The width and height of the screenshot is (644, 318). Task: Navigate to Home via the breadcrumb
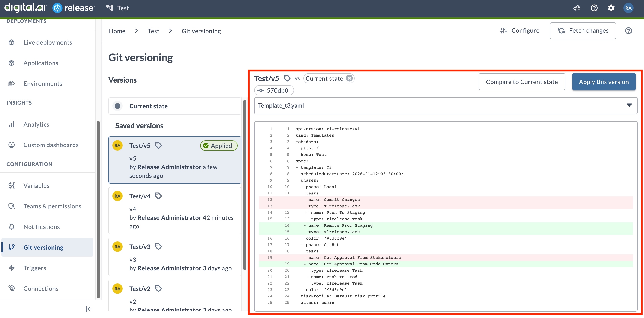click(x=117, y=31)
